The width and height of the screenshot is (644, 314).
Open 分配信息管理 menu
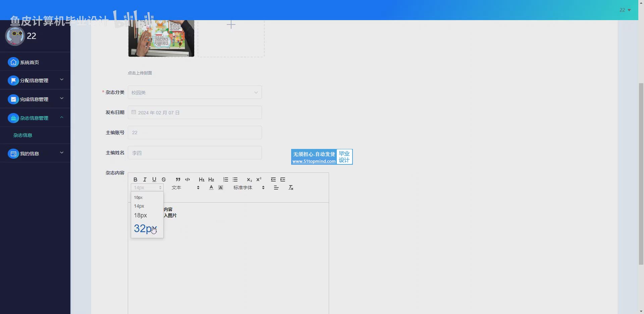pos(35,81)
